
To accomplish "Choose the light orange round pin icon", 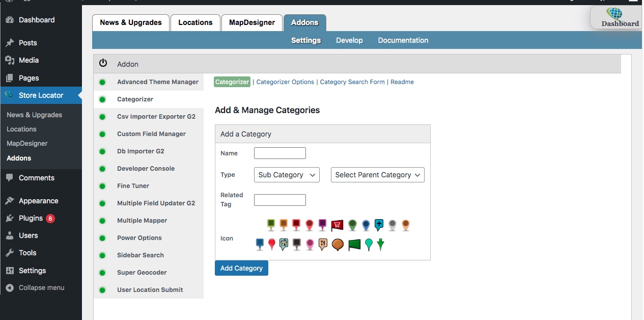I will click(405, 225).
